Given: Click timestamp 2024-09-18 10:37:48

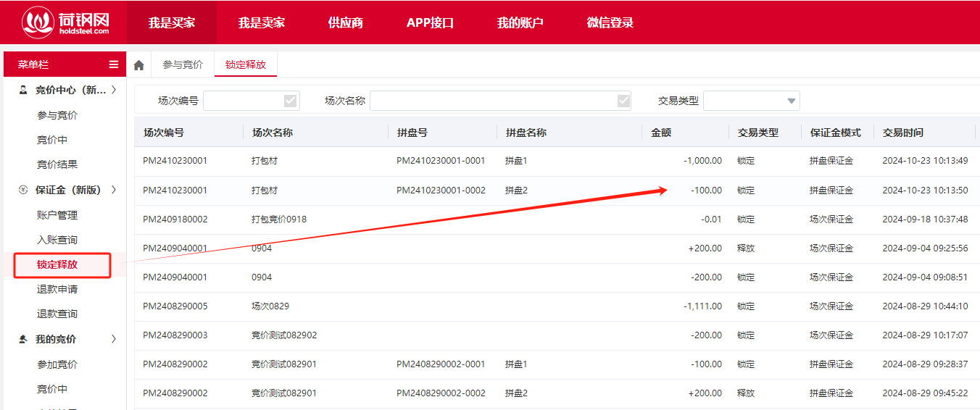Looking at the screenshot, I should tap(925, 219).
